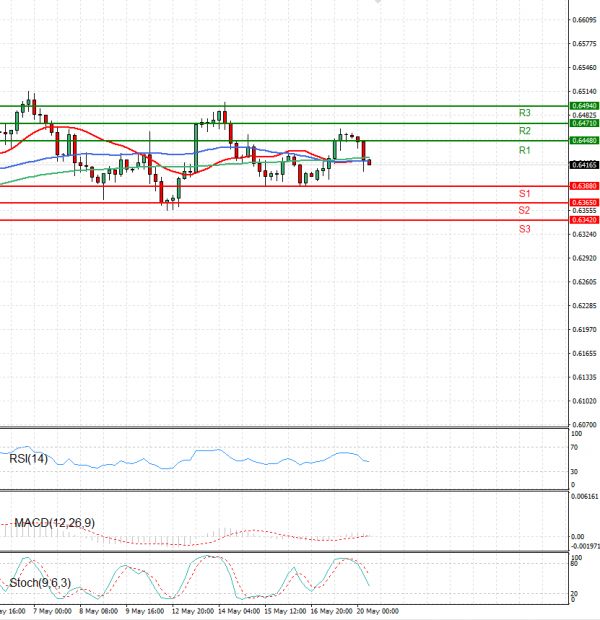Click the red 0.63420 price tag
Viewport: 600px width, 620px height.
coord(585,220)
